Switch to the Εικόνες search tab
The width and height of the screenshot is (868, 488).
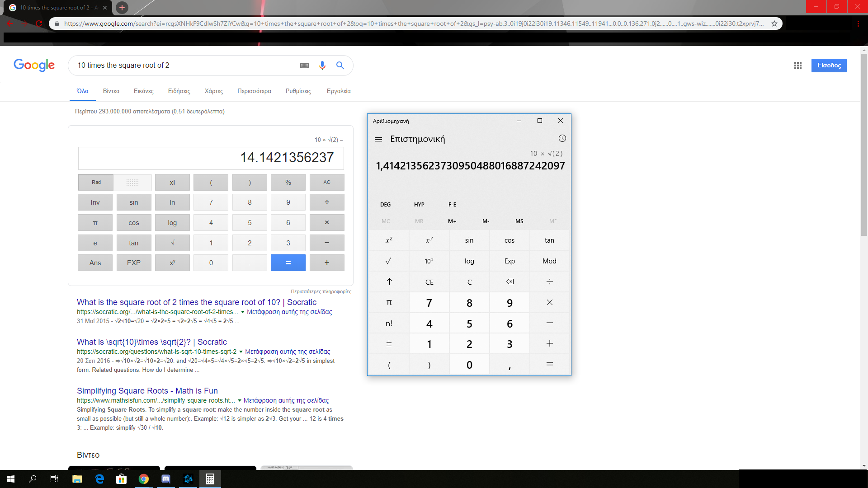click(144, 91)
